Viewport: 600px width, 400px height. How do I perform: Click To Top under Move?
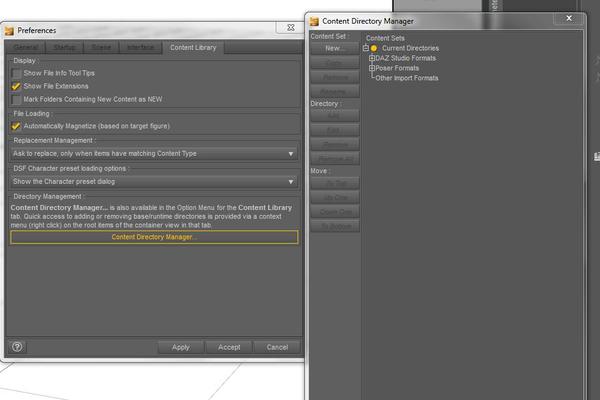(335, 183)
